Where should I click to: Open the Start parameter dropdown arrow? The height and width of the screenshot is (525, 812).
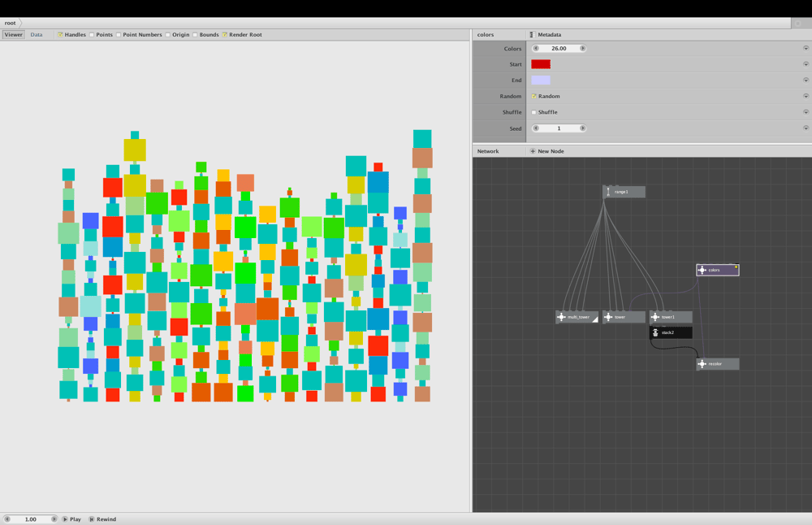tap(806, 64)
